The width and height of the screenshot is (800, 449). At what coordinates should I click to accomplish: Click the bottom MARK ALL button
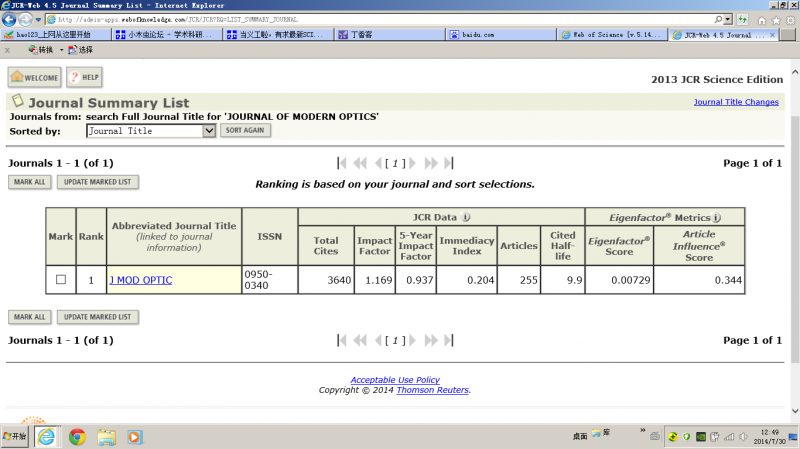click(x=30, y=317)
